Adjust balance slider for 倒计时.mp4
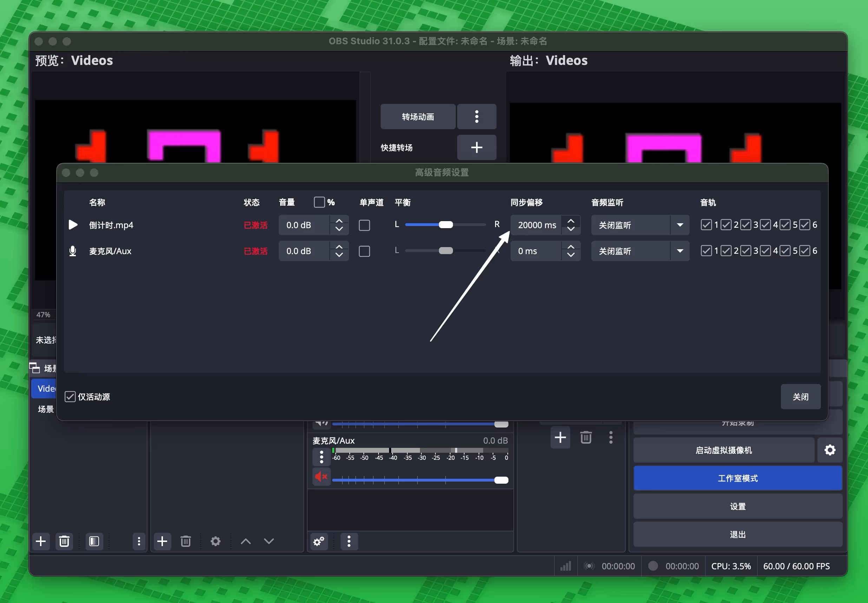 coord(446,225)
